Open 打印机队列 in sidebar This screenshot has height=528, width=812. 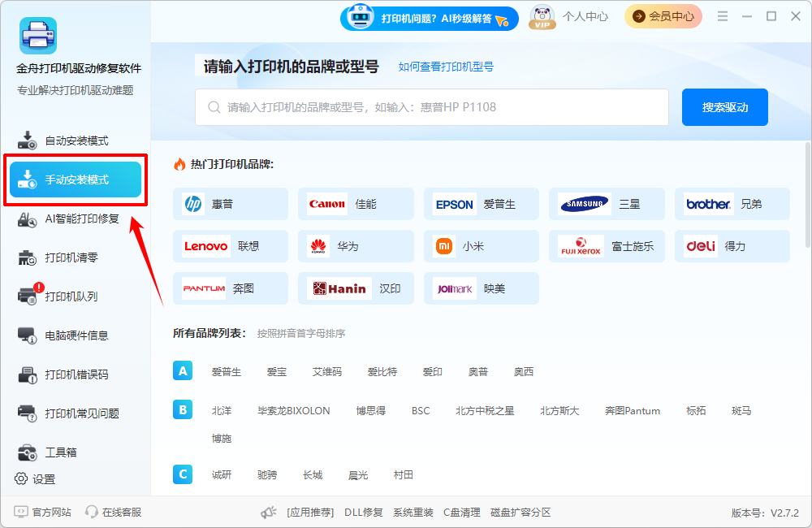(76, 296)
